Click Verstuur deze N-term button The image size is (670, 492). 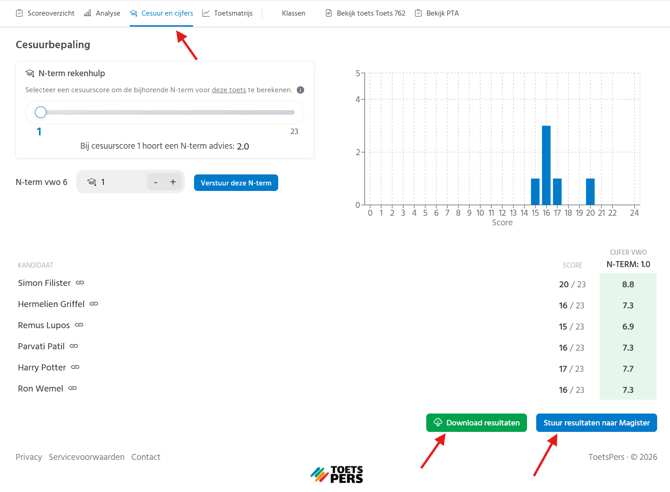coord(236,183)
